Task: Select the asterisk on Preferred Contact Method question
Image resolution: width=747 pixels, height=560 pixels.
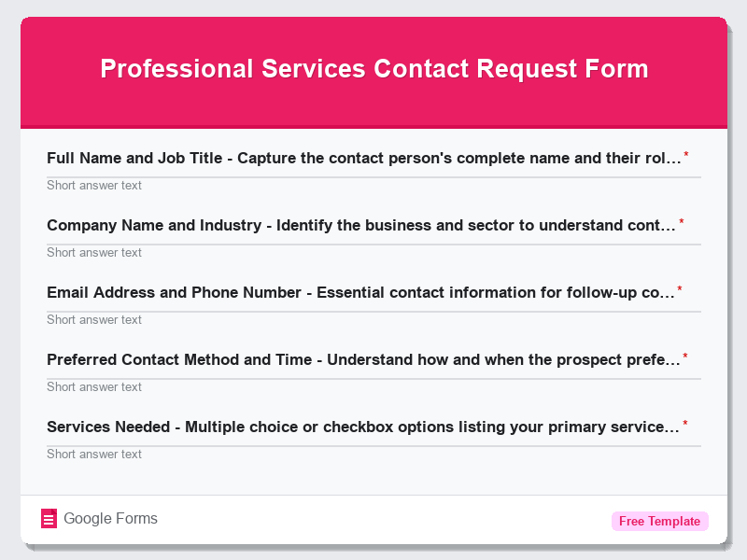Action: click(685, 356)
